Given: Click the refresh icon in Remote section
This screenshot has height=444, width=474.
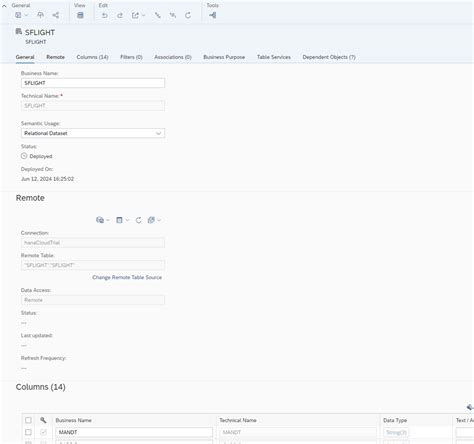Looking at the screenshot, I should pyautogui.click(x=139, y=220).
